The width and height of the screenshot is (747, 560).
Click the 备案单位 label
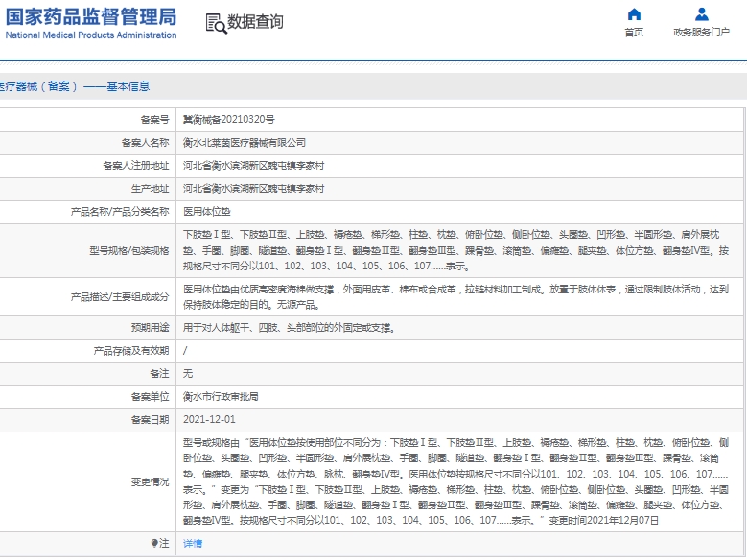tap(150, 397)
